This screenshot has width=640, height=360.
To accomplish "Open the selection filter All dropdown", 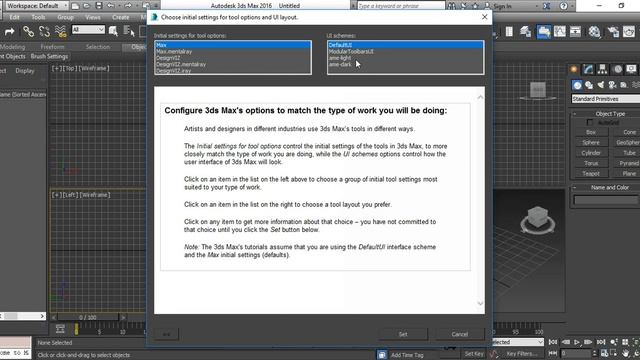I will coord(88,30).
